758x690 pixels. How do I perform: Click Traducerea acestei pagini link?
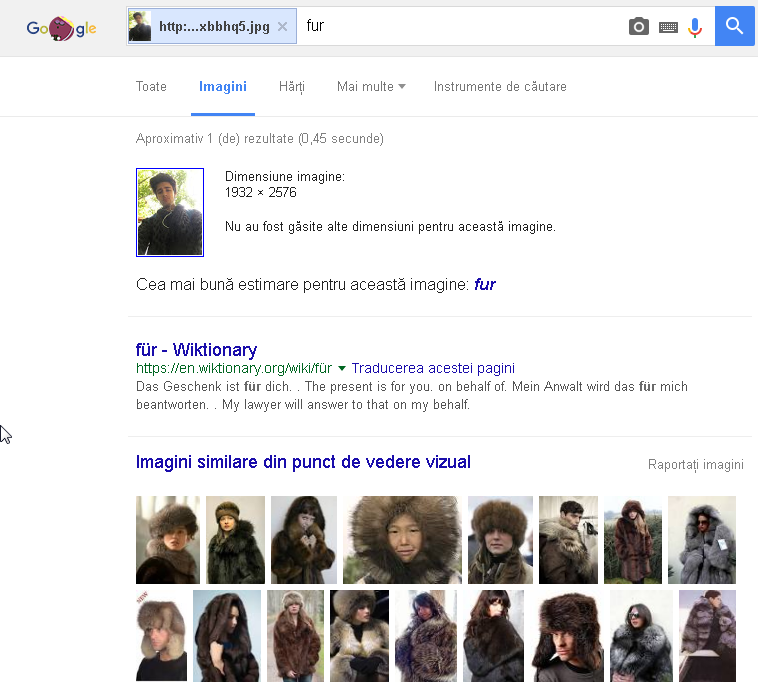click(433, 368)
